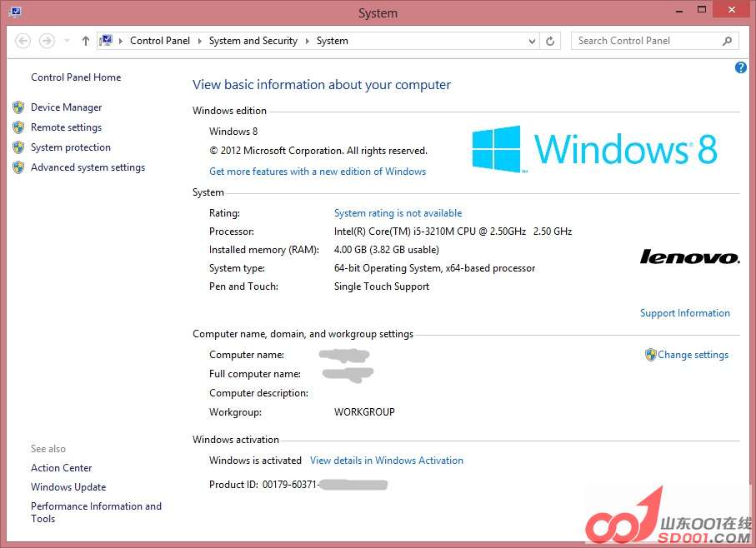Open Get more features with new edition link
This screenshot has width=756, height=548.
(x=317, y=172)
